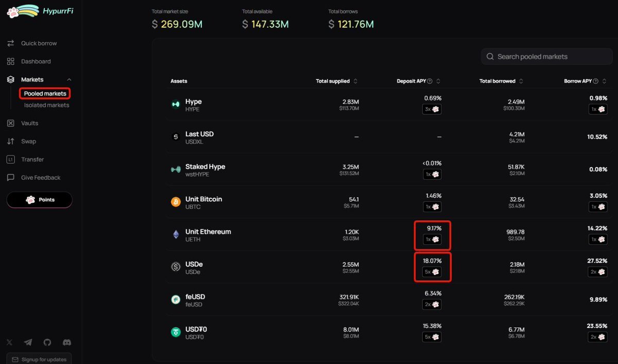Click the HypurrFi logo
The width and height of the screenshot is (618, 364).
[40, 11]
